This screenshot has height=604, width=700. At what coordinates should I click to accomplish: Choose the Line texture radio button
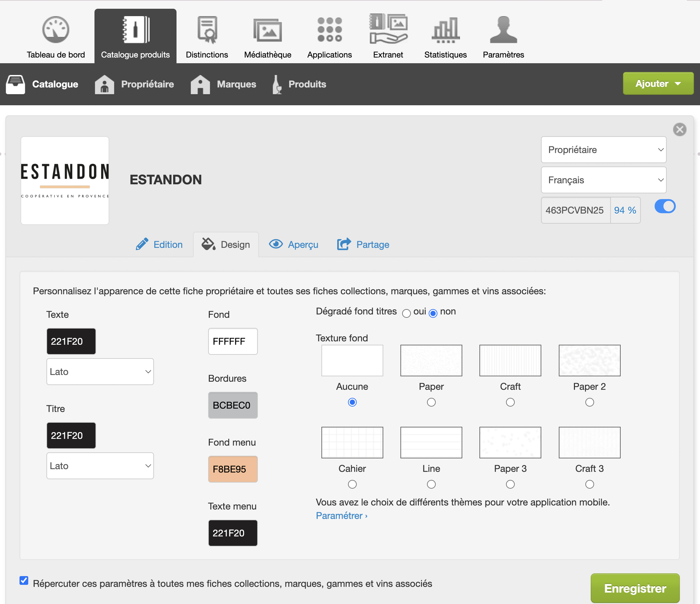tap(431, 484)
